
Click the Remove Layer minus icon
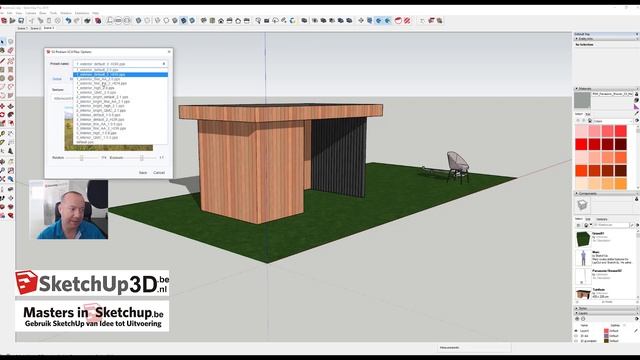[x=583, y=319]
